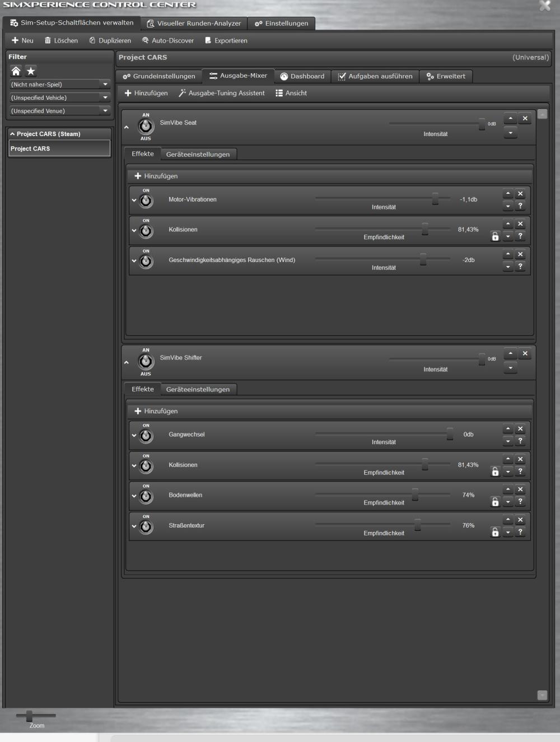This screenshot has height=742, width=560.
Task: Toggle Motor-Vibrationen ON switch
Action: click(146, 201)
